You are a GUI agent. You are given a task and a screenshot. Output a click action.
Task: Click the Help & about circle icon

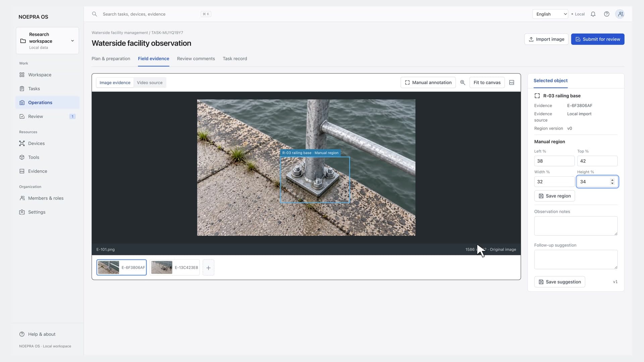(x=22, y=334)
